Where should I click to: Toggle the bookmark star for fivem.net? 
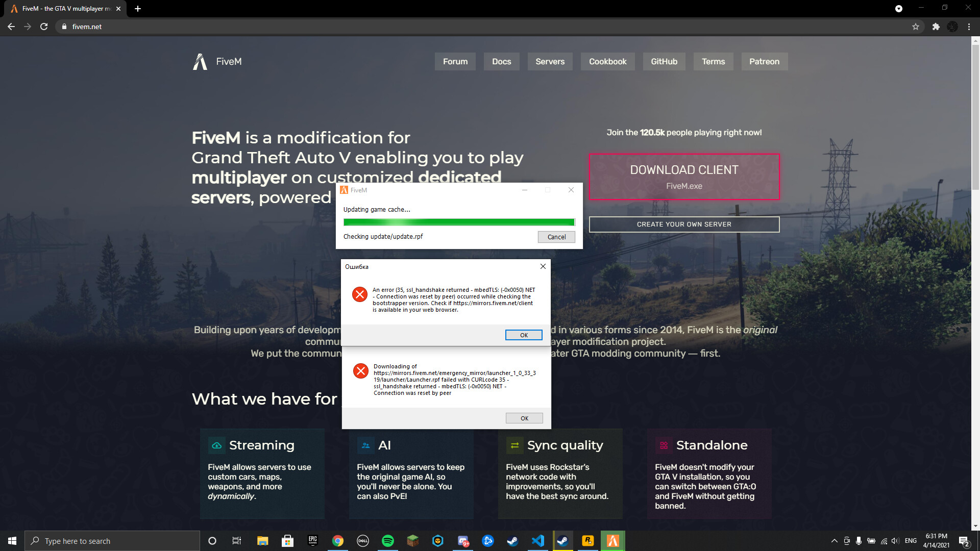click(x=916, y=27)
